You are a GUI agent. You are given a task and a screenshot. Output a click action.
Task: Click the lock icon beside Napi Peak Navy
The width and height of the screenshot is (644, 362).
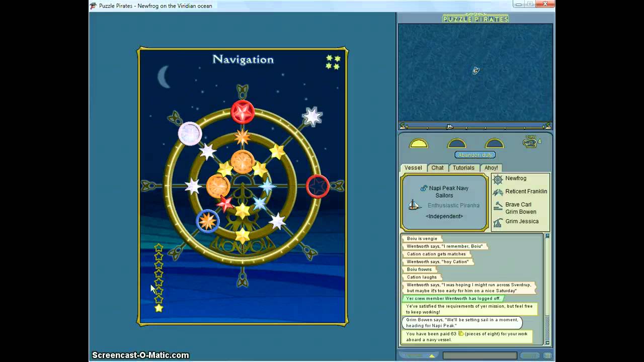(424, 188)
